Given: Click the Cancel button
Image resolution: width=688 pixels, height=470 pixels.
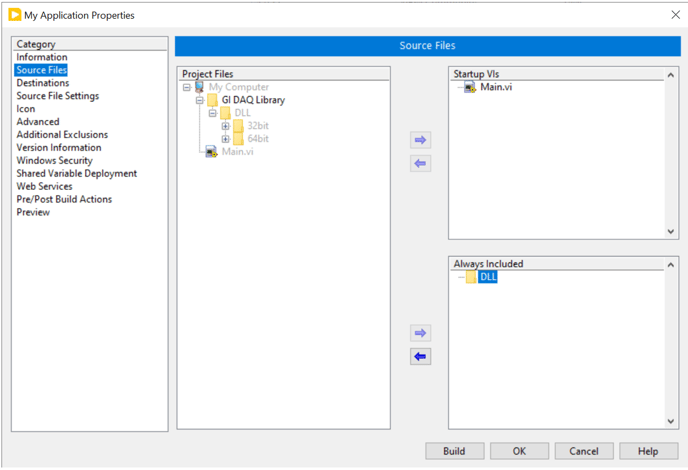Looking at the screenshot, I should pos(584,451).
